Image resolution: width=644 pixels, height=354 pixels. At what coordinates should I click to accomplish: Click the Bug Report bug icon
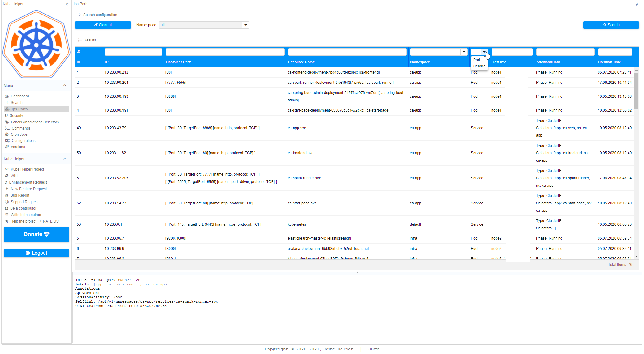6,195
